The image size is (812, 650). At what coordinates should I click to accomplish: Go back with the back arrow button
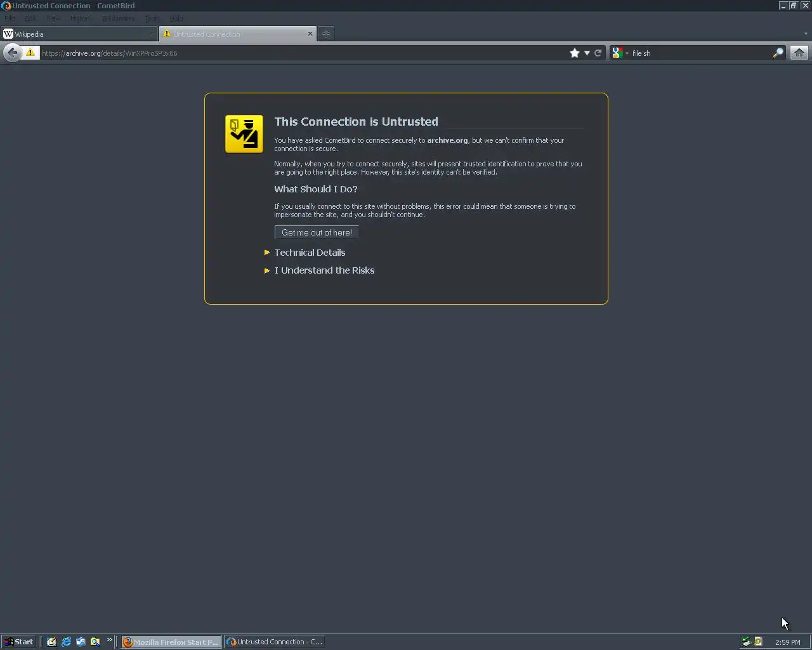[11, 53]
